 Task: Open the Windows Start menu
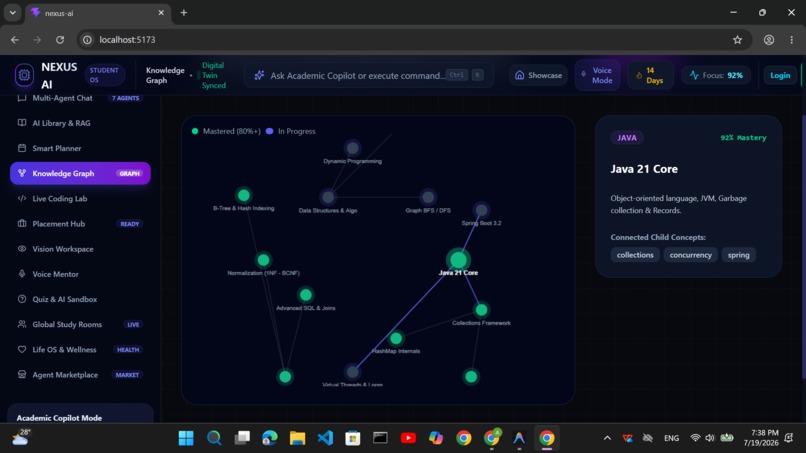click(186, 438)
